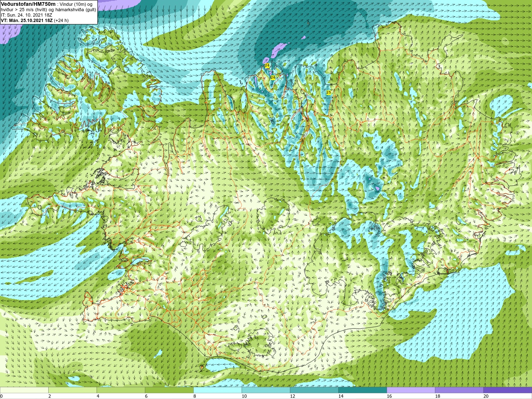Screen dimensions: 532x399
Task: Click the 10–12 m/s turquoise legend swatch
Action: [x=266, y=390]
